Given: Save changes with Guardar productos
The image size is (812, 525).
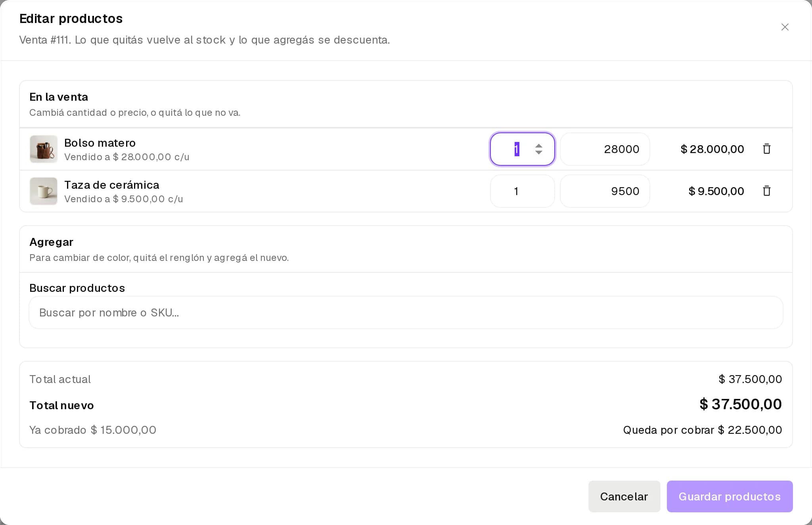Looking at the screenshot, I should 730,496.
